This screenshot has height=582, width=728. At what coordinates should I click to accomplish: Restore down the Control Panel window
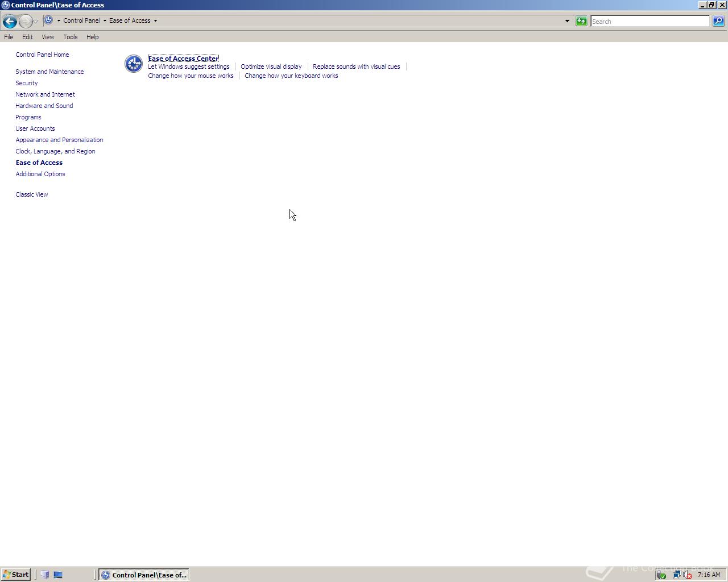point(712,5)
